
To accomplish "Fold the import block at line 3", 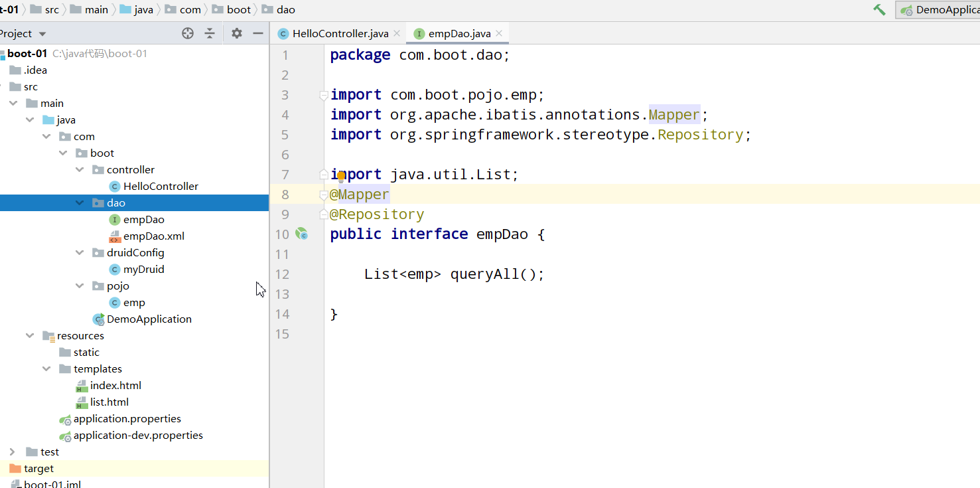I will (x=324, y=95).
